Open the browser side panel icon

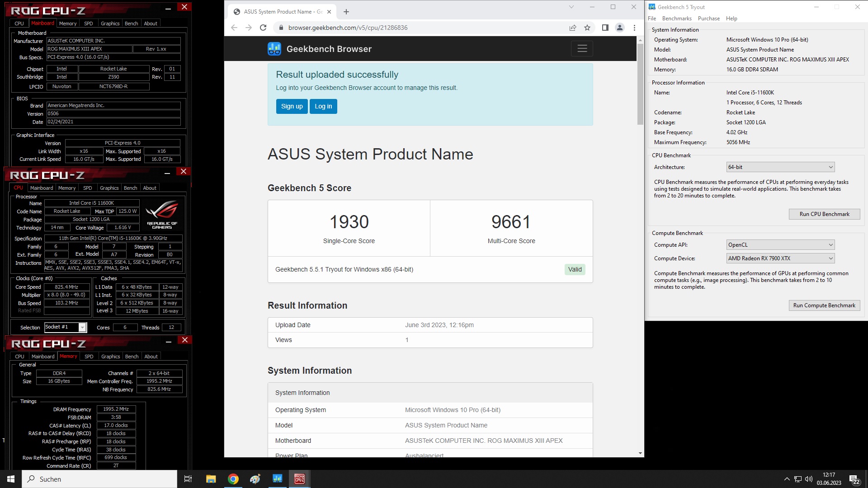pos(605,28)
